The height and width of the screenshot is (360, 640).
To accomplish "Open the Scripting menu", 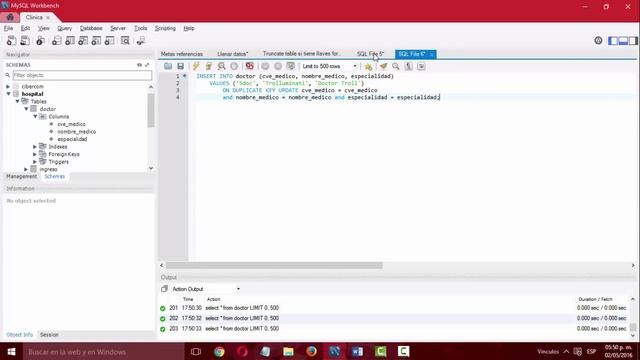I will pos(165,28).
